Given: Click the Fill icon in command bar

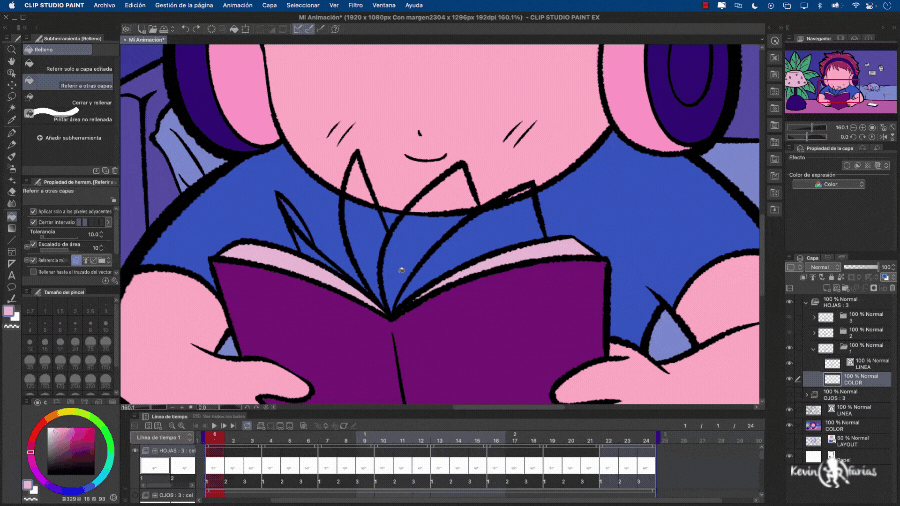Looking at the screenshot, I should coord(234,29).
